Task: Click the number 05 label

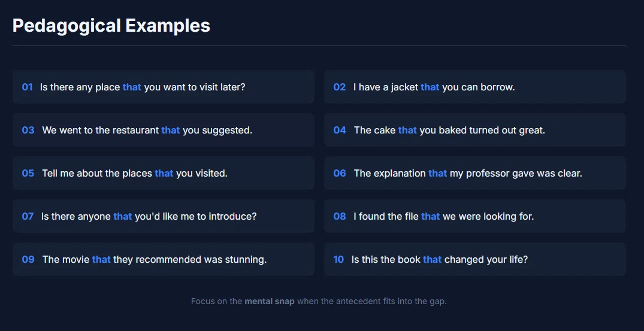Action: coord(28,173)
